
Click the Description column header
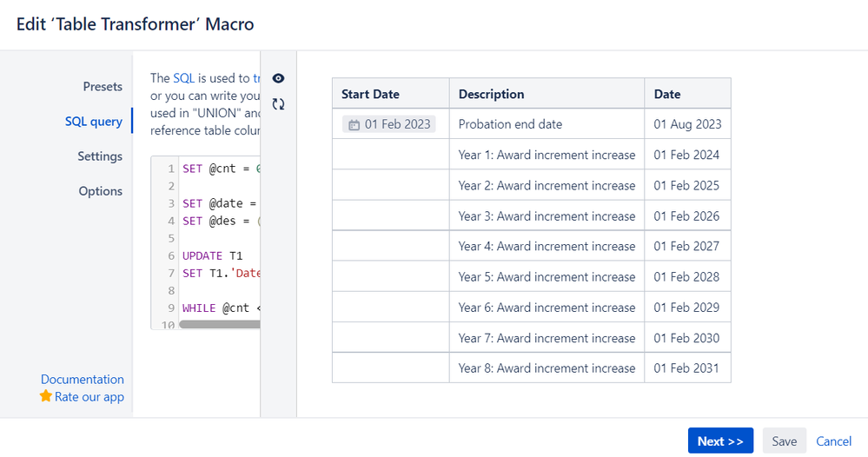coord(491,94)
